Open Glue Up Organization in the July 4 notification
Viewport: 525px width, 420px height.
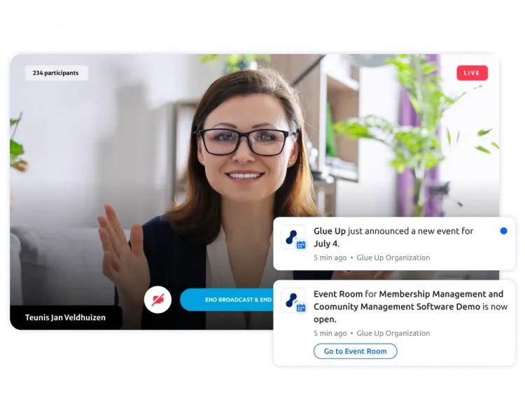pos(393,258)
